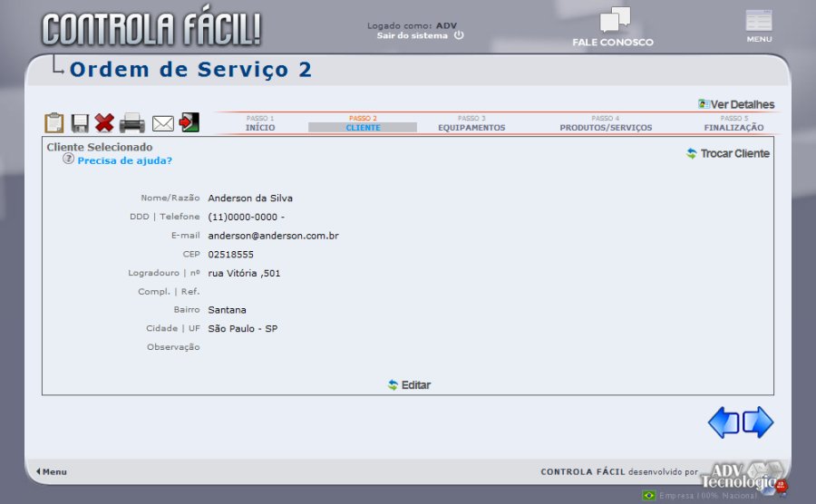
Task: Click the clipboard icon in the toolbar
Action: tap(54, 123)
